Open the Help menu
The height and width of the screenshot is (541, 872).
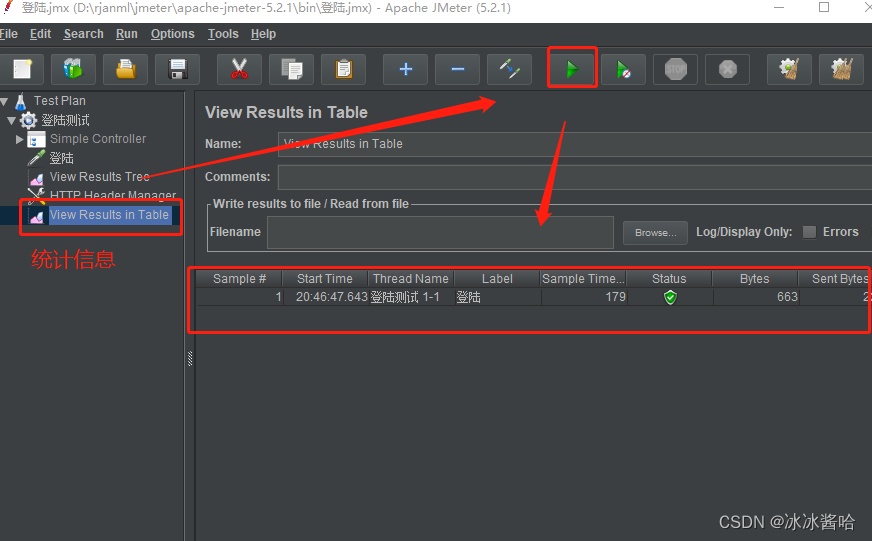263,34
